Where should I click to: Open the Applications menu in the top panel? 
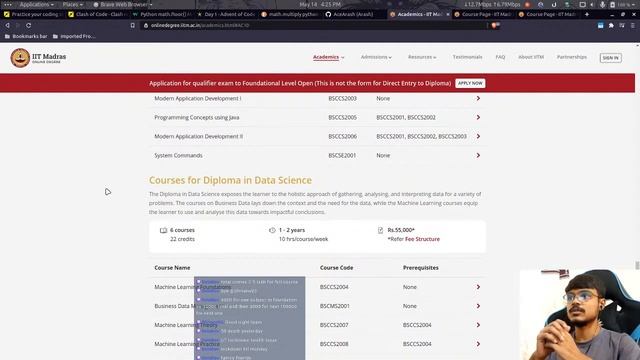point(36,4)
